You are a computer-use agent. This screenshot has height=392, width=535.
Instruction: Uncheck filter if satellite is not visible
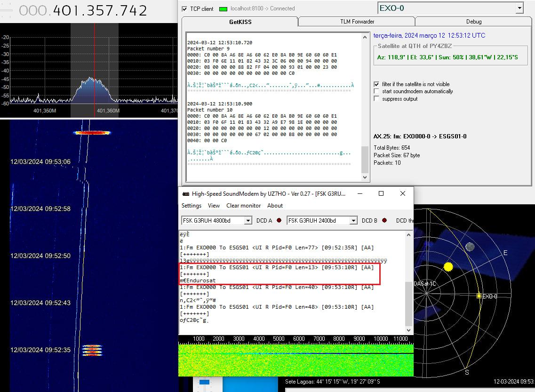[x=376, y=84]
